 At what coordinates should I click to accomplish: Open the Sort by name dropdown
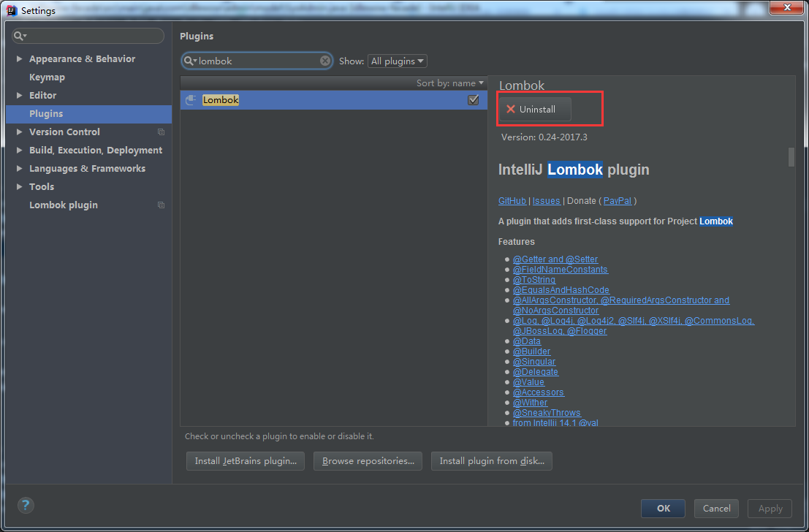(x=450, y=83)
